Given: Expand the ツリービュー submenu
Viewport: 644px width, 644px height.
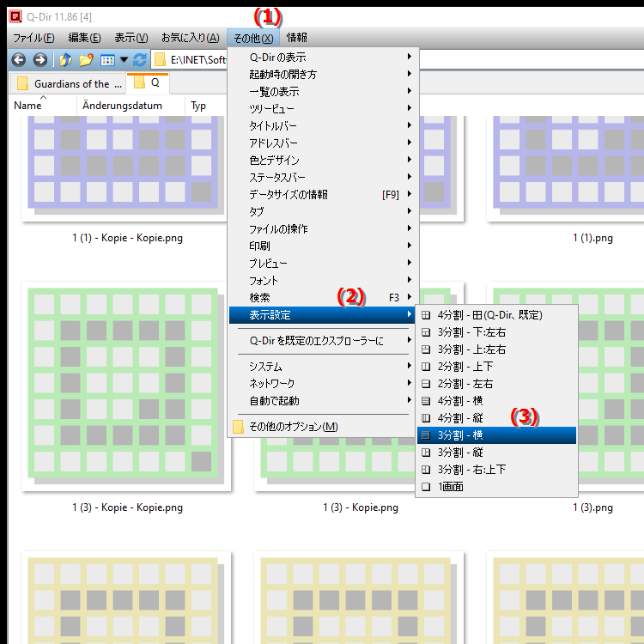Looking at the screenshot, I should (323, 108).
